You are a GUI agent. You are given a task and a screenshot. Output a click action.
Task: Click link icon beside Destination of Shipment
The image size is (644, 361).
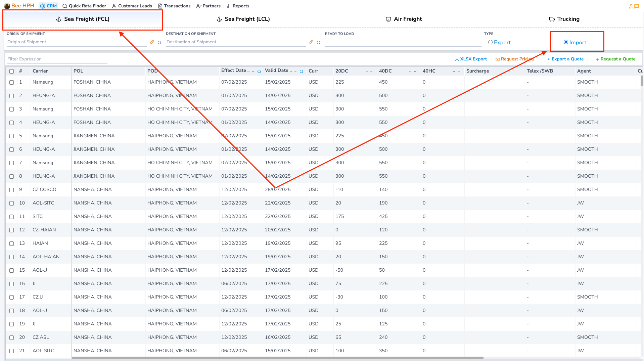tap(311, 42)
